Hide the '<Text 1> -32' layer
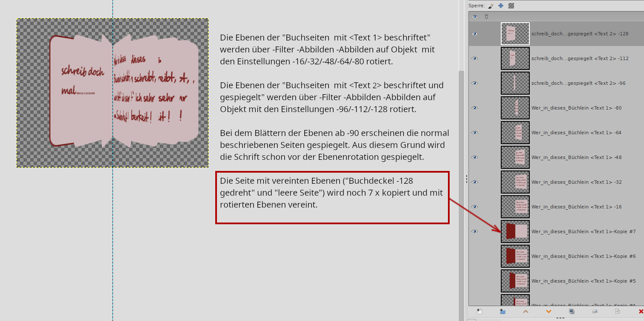Viewport: 644px width, 321px height. tap(474, 182)
